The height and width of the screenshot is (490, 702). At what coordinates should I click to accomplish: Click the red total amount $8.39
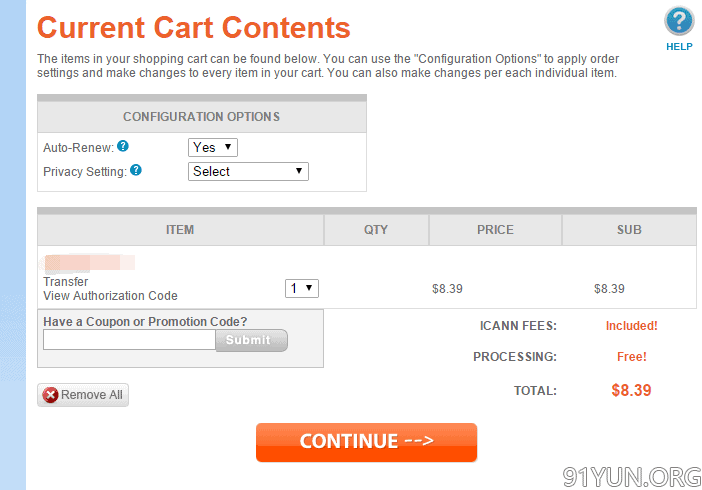pyautogui.click(x=631, y=390)
